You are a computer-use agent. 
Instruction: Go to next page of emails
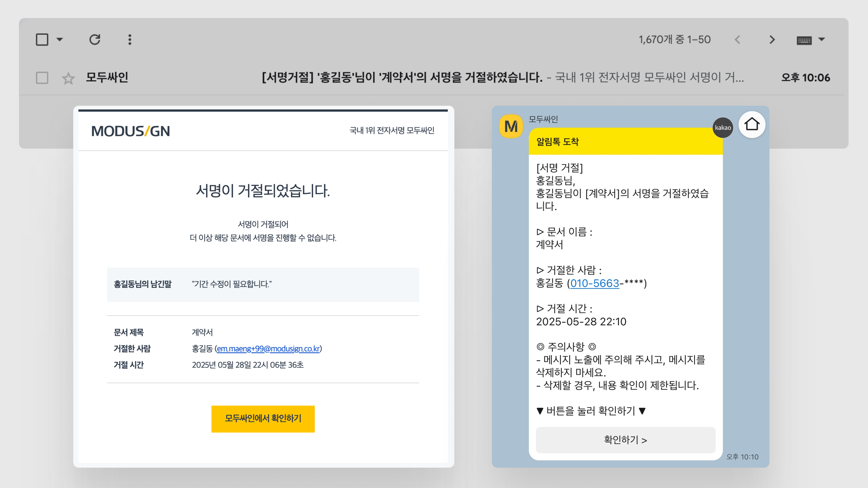click(772, 40)
